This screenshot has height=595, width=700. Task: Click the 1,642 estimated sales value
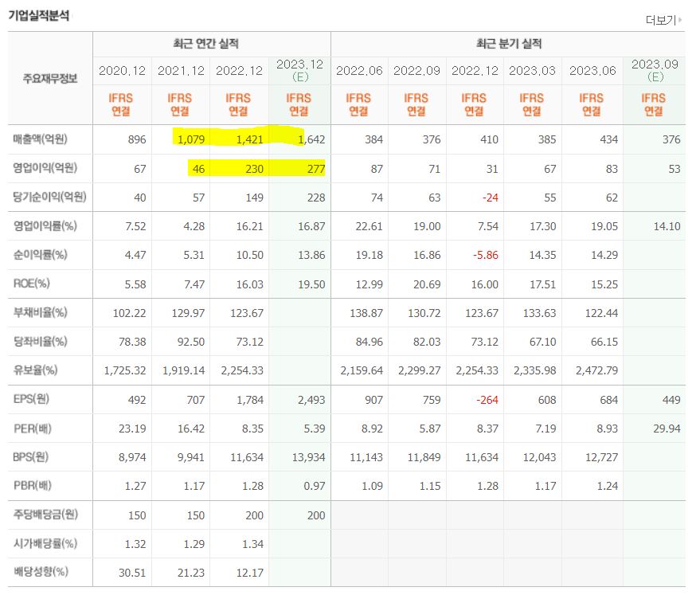click(x=311, y=139)
